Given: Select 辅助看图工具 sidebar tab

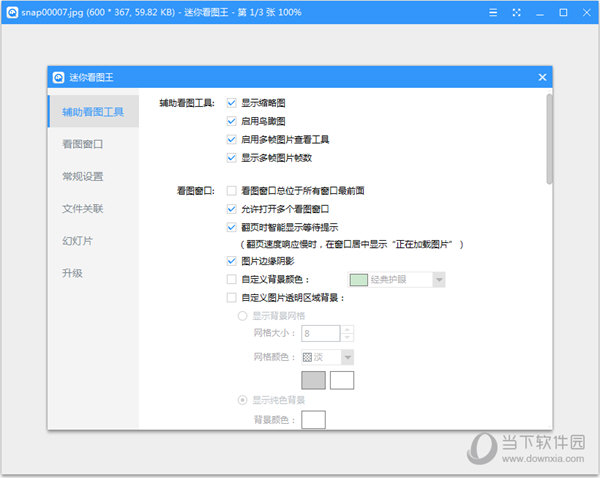Looking at the screenshot, I should coord(93,111).
